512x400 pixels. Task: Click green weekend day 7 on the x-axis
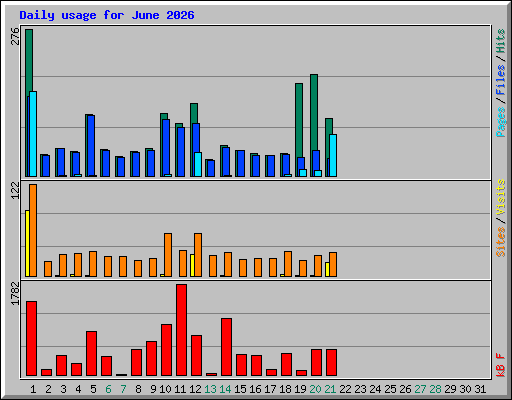123,389
